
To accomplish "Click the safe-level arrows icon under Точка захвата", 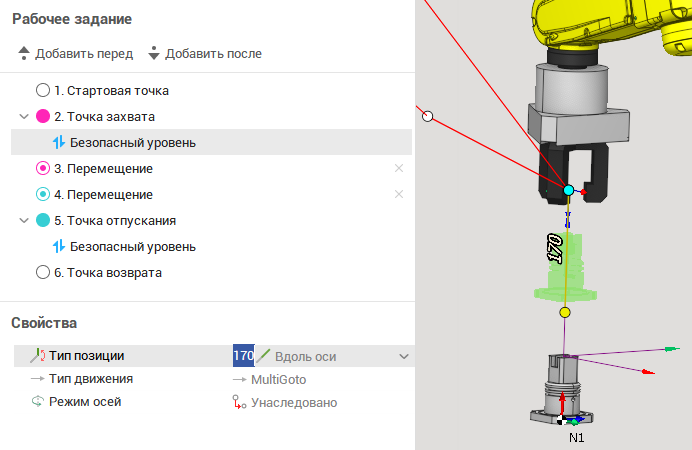I will [x=59, y=142].
